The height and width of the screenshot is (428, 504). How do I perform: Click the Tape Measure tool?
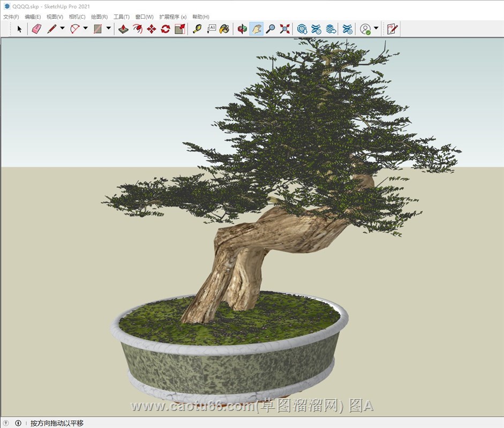coord(197,29)
